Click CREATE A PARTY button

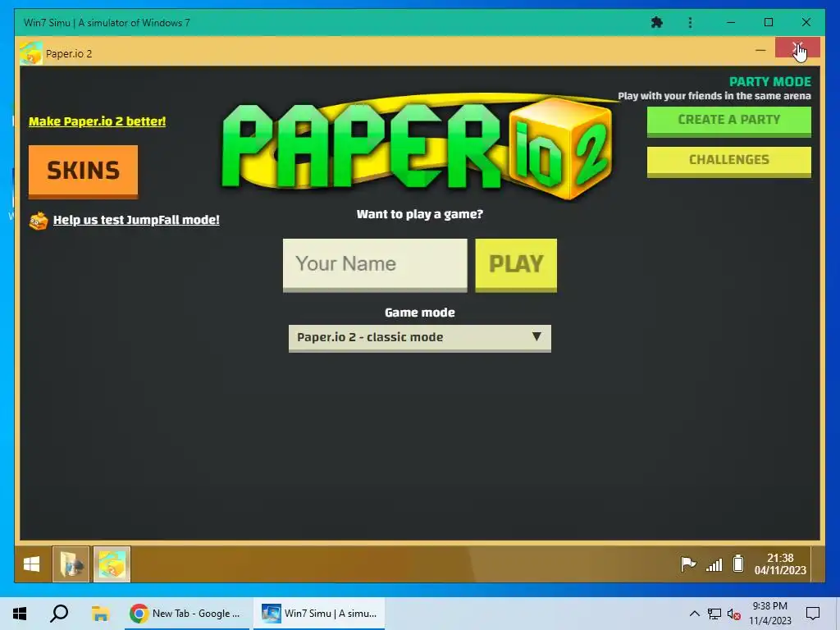(x=728, y=121)
